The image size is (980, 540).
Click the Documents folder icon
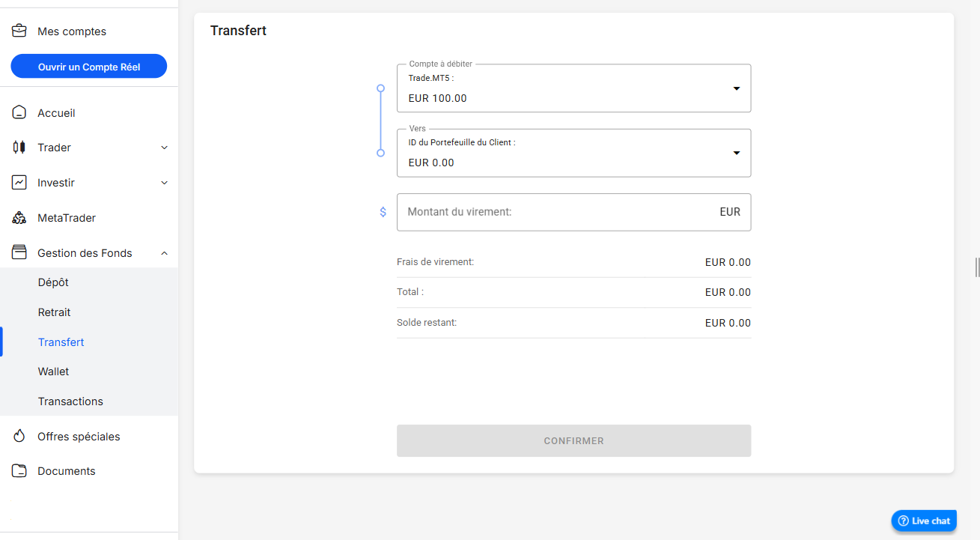[19, 471]
